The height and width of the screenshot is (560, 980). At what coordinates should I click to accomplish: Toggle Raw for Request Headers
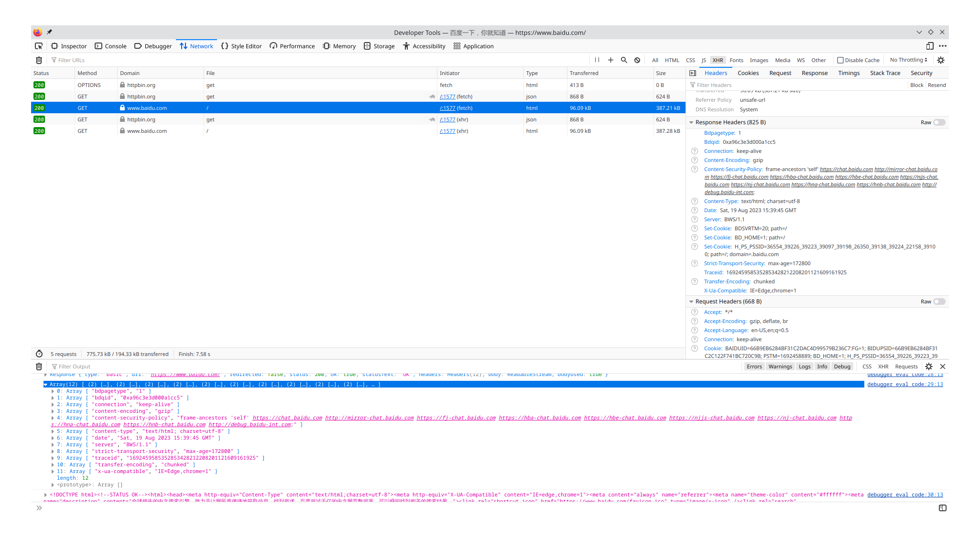(939, 302)
